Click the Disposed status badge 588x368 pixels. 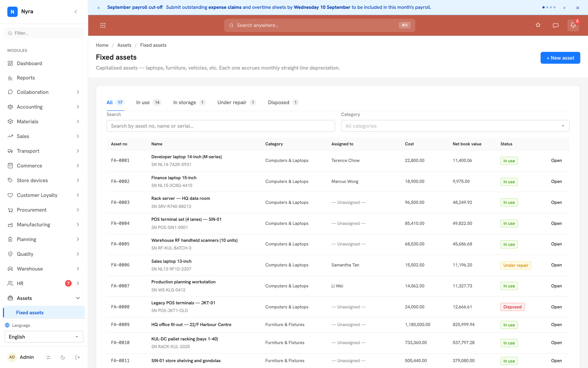click(512, 307)
